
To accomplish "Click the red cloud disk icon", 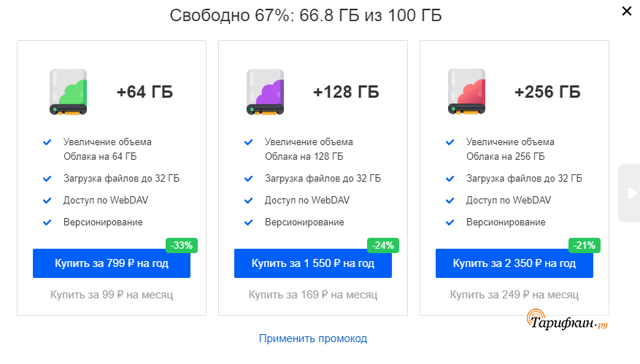I will point(466,92).
